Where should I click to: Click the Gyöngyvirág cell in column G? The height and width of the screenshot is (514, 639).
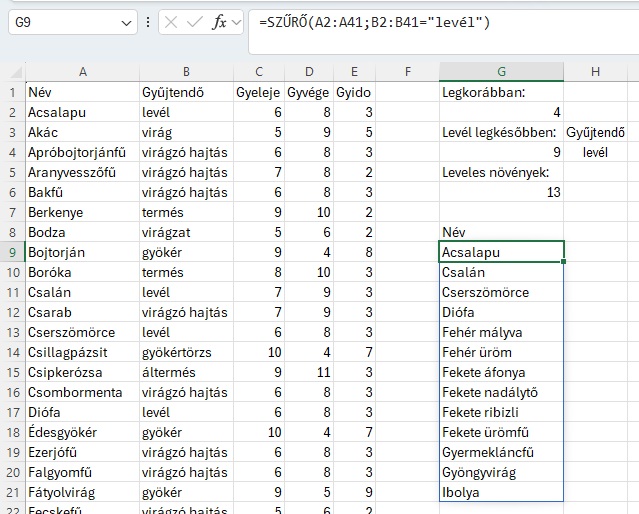click(500, 472)
